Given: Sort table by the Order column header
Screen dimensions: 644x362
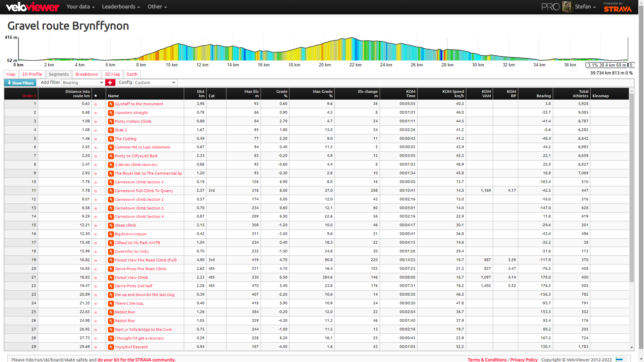Looking at the screenshot, I should click(x=29, y=96).
